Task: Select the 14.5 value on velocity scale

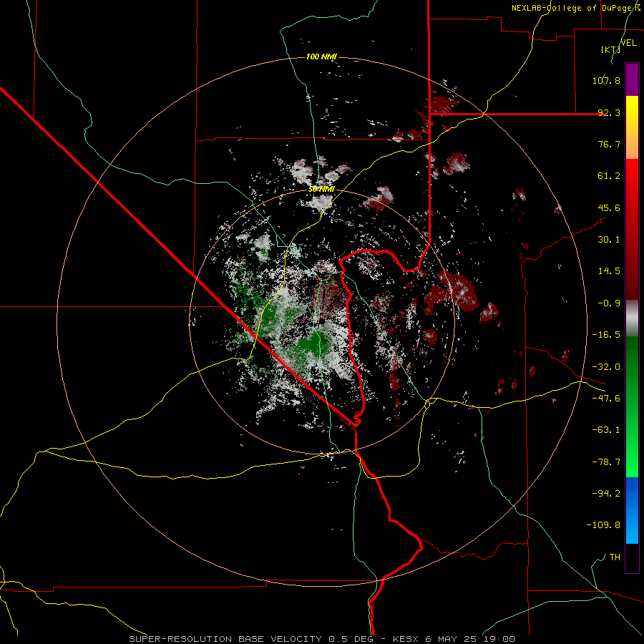Action: click(609, 271)
